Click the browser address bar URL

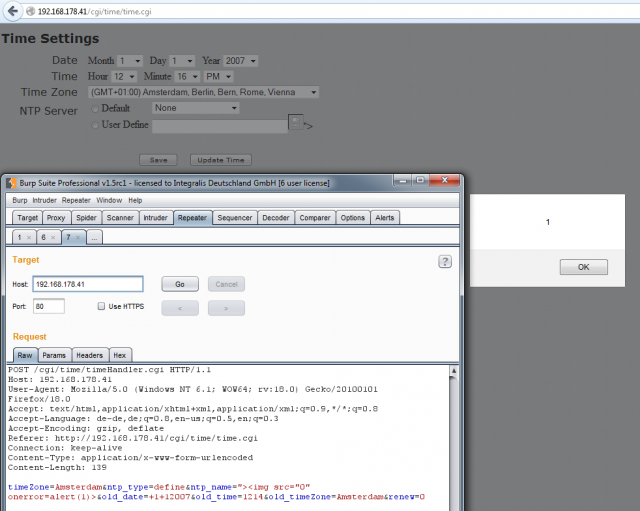click(95, 11)
